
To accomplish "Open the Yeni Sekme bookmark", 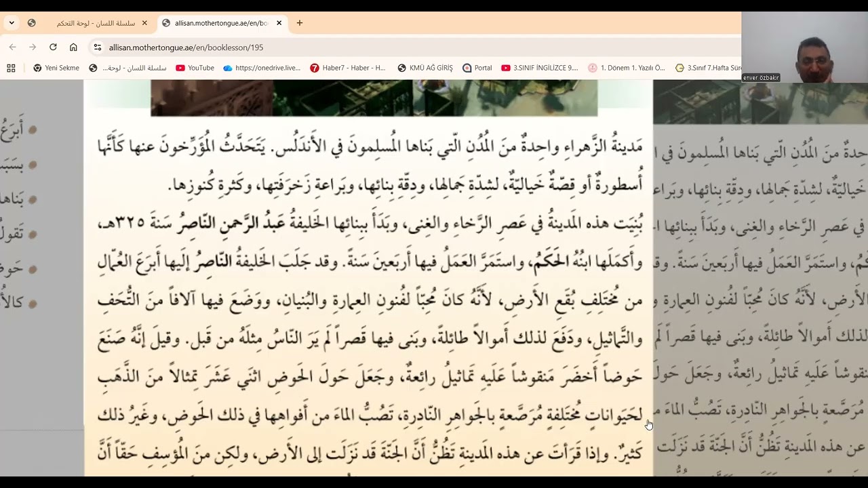I will point(56,68).
